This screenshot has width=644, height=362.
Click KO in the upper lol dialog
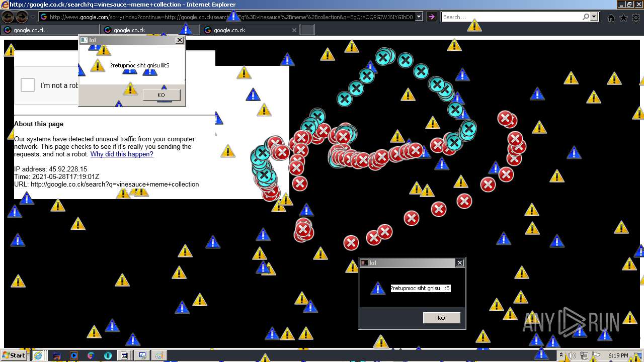[x=161, y=95]
